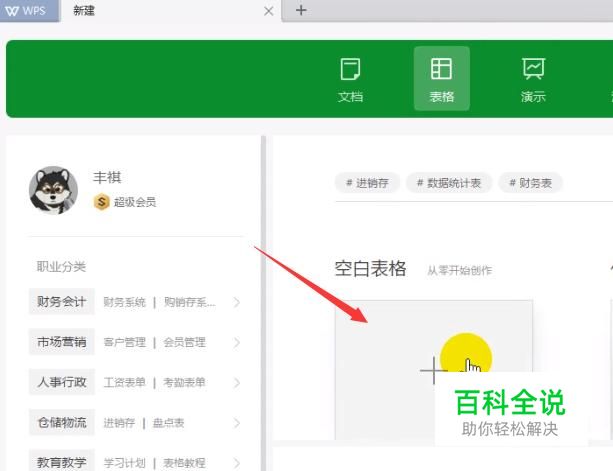Open the 学习计划 subcategory link
Image resolution: width=613 pixels, height=471 pixels.
pos(124,463)
